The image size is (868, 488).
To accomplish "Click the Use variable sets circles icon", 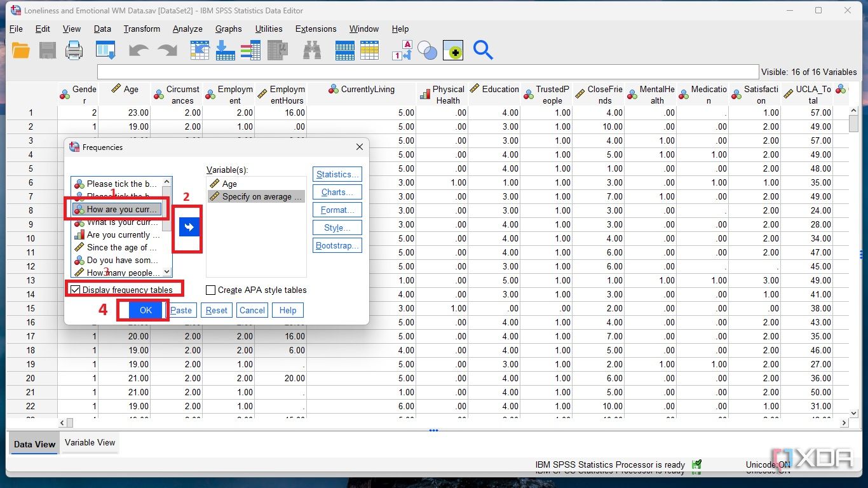I will (427, 51).
